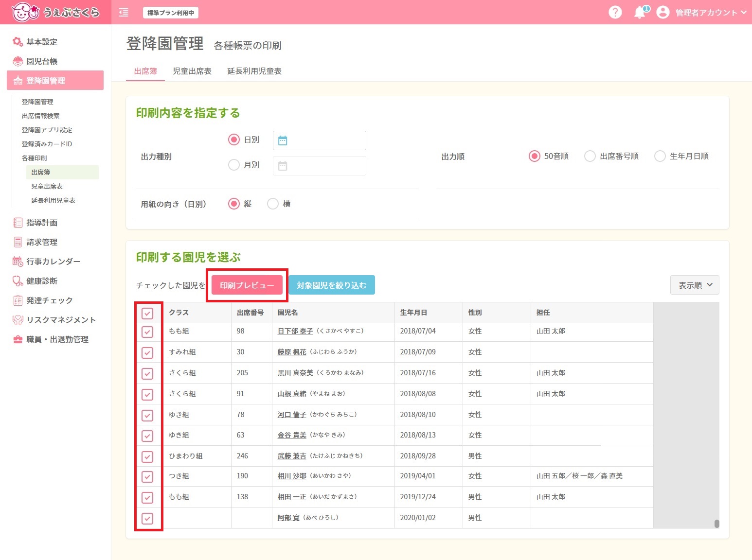Click the 印刷プレビュー button
Image resolution: width=752 pixels, height=560 pixels.
tap(247, 285)
